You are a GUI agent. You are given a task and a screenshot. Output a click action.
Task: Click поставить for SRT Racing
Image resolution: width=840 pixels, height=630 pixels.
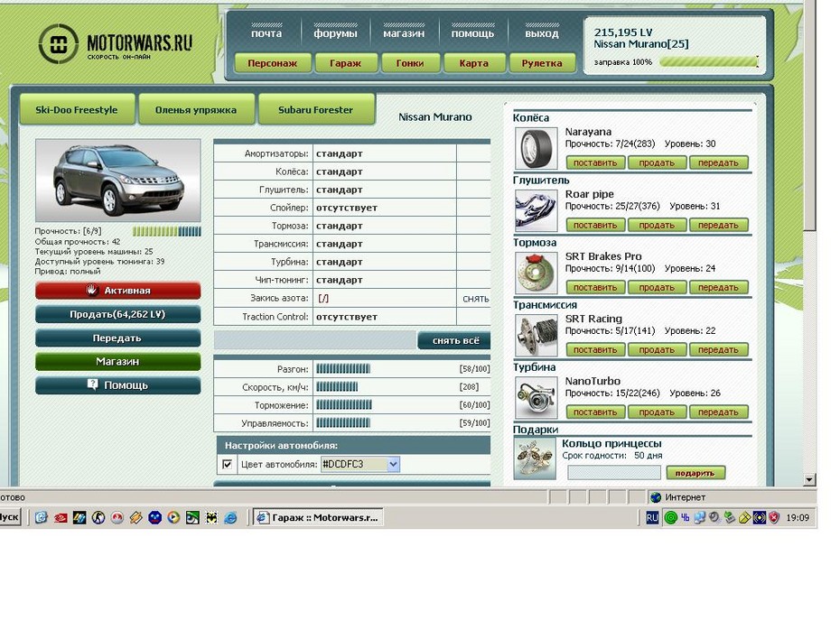click(x=595, y=350)
